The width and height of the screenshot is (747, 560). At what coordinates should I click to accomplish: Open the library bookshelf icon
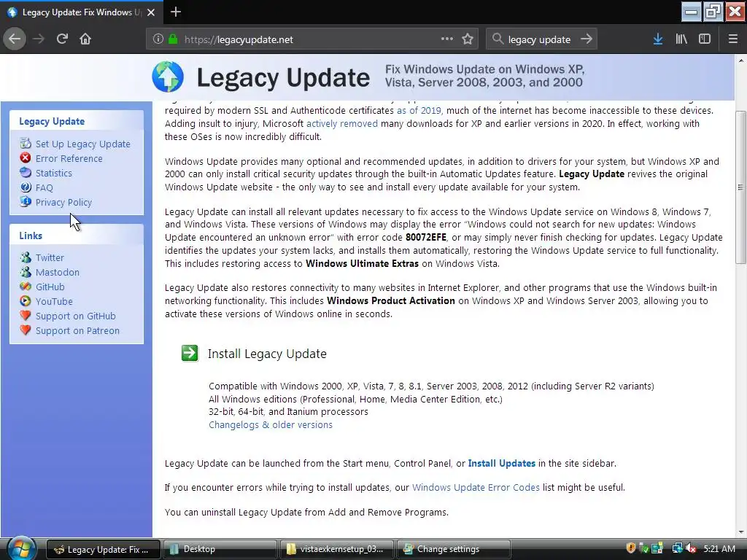(x=681, y=39)
